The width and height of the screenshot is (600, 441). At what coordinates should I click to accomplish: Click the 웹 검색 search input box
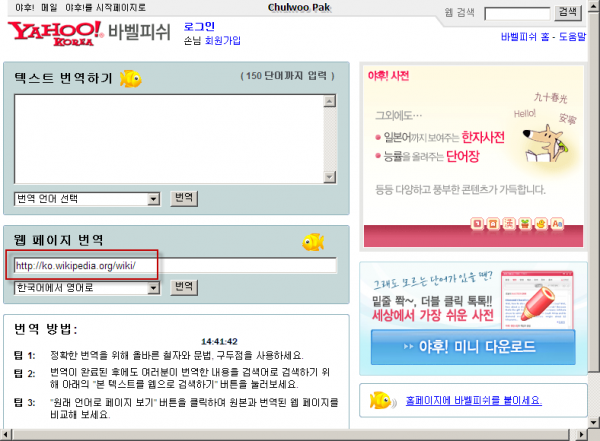pyautogui.click(x=517, y=14)
